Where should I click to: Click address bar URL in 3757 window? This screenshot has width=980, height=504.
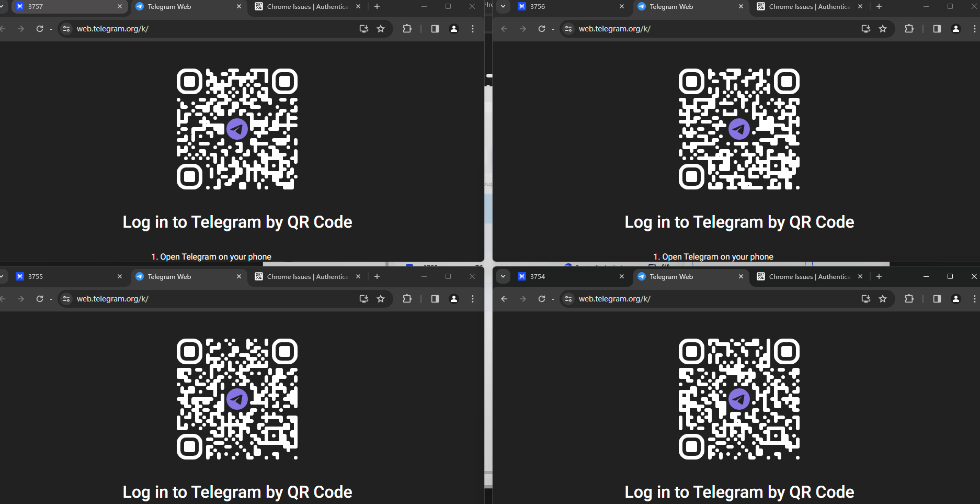tap(112, 29)
